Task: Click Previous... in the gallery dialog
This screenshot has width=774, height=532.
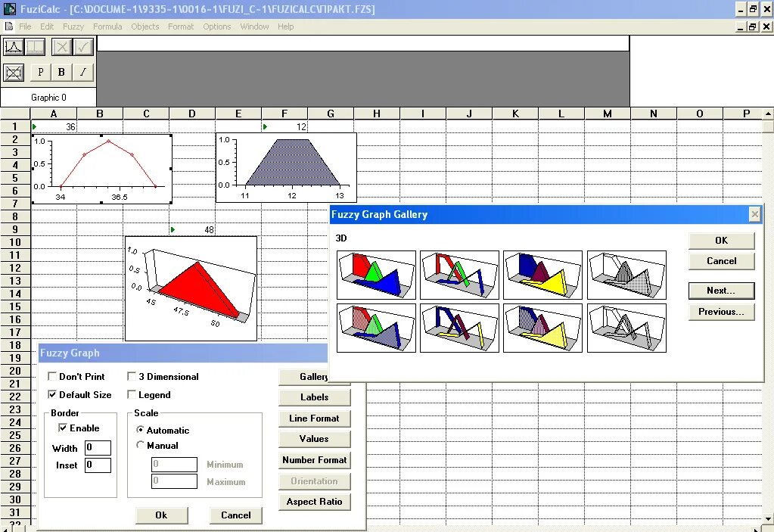Action: tap(721, 311)
